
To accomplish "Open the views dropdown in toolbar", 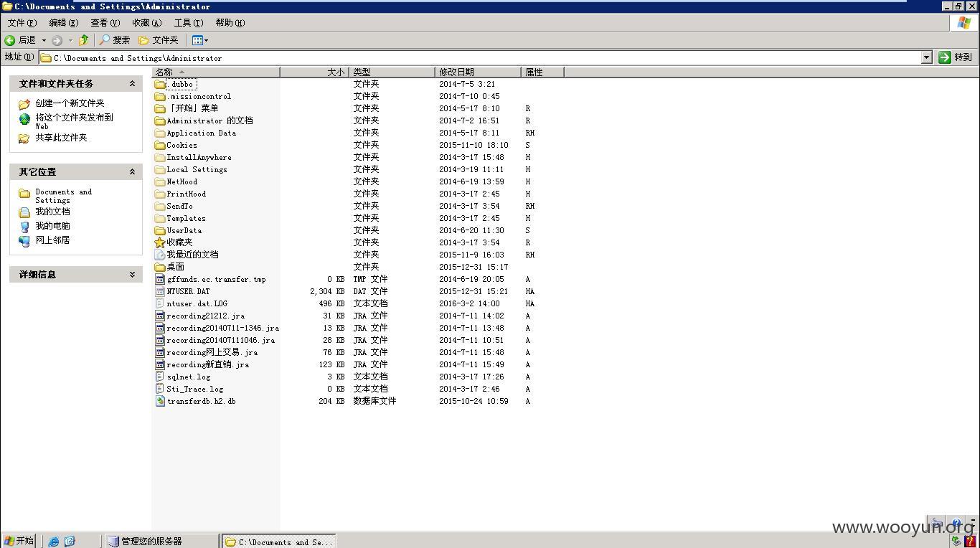I will [x=200, y=40].
